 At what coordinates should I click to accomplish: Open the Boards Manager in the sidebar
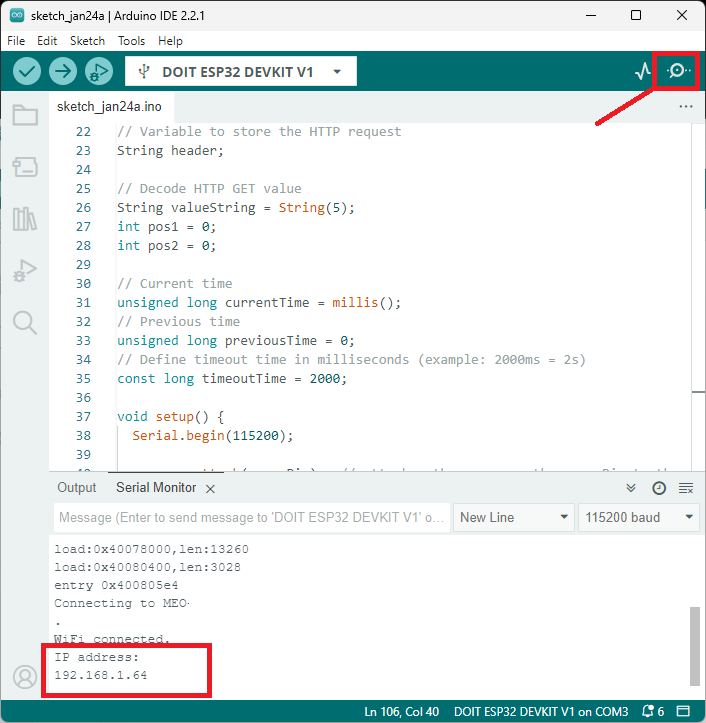(25, 167)
